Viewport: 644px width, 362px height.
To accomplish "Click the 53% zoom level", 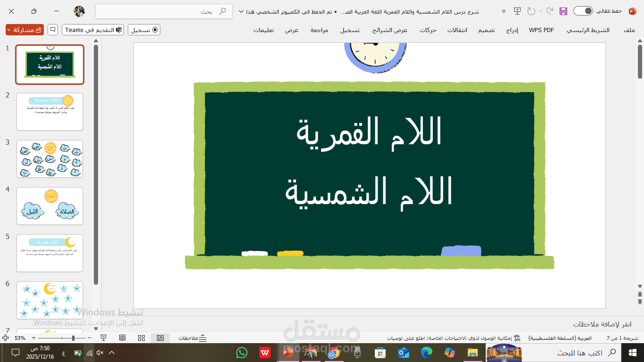I will pos(20,338).
